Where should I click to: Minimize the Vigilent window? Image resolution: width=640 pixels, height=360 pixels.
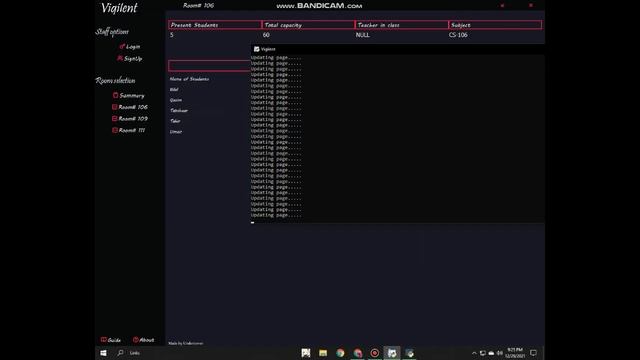point(502,5)
